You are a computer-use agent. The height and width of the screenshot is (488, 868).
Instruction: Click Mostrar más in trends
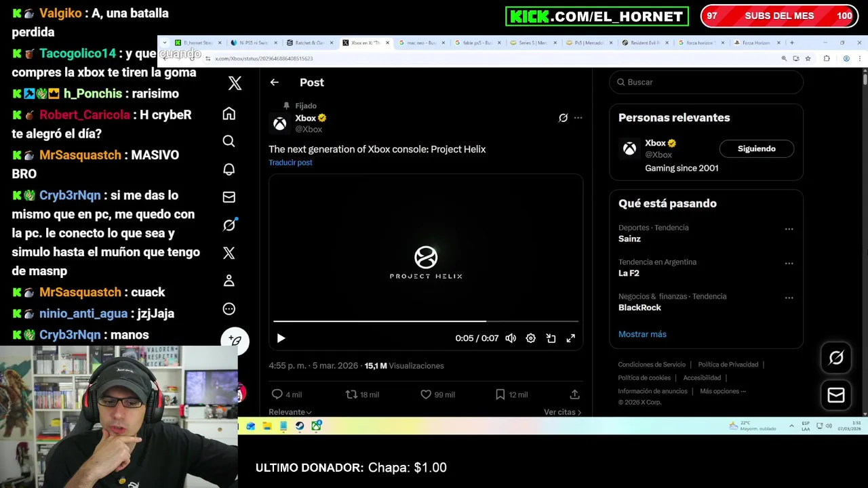642,334
